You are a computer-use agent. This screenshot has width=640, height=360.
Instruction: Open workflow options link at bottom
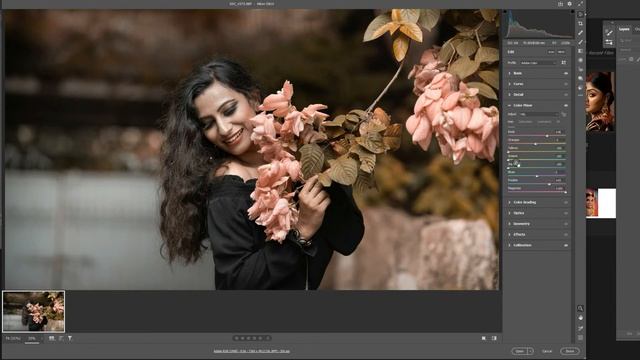(251, 351)
